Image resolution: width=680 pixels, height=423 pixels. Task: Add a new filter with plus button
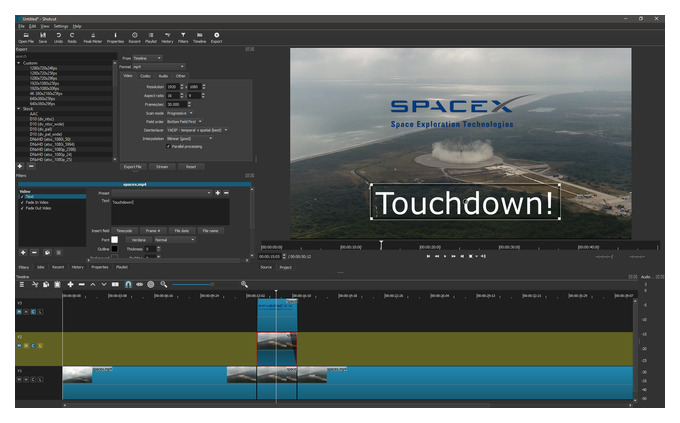(x=23, y=252)
